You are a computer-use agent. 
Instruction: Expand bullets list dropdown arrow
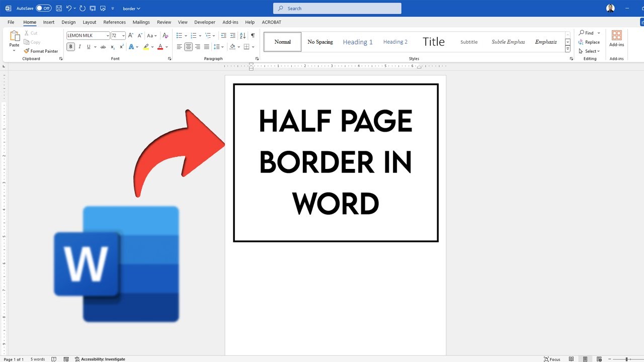(x=186, y=36)
